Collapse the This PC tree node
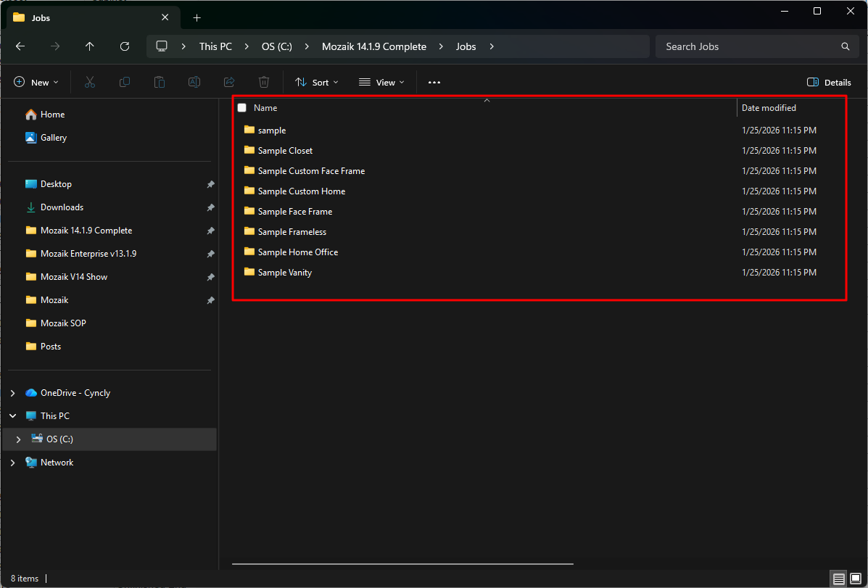 (12, 416)
